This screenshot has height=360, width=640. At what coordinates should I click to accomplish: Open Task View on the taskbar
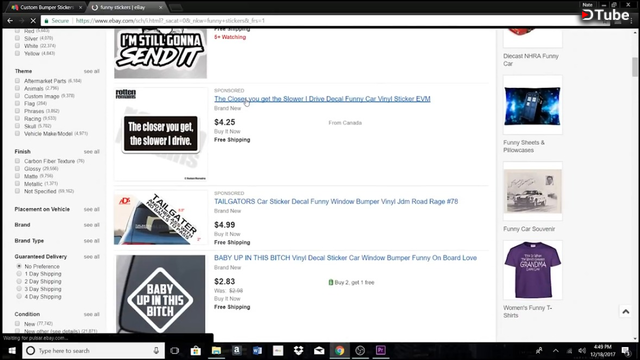point(175,351)
